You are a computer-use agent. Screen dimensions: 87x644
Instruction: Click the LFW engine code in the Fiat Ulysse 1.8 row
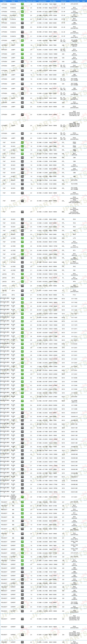pyautogui.click(x=74, y=238)
